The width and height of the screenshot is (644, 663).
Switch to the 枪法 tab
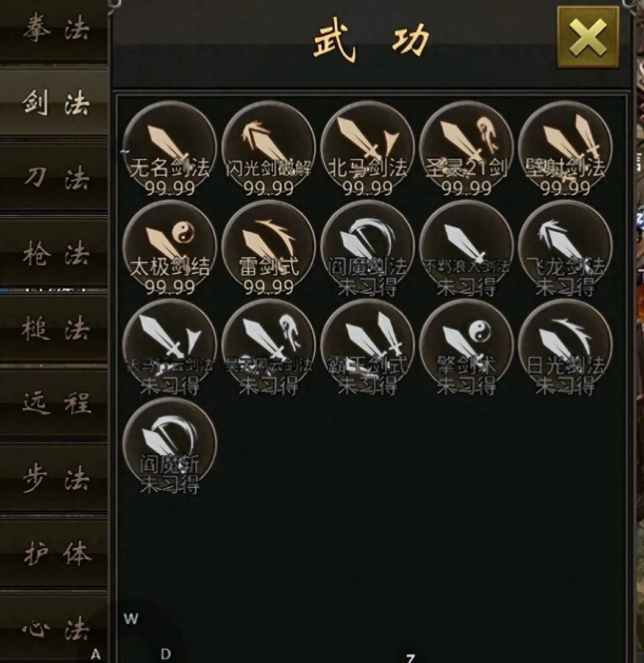(x=54, y=253)
